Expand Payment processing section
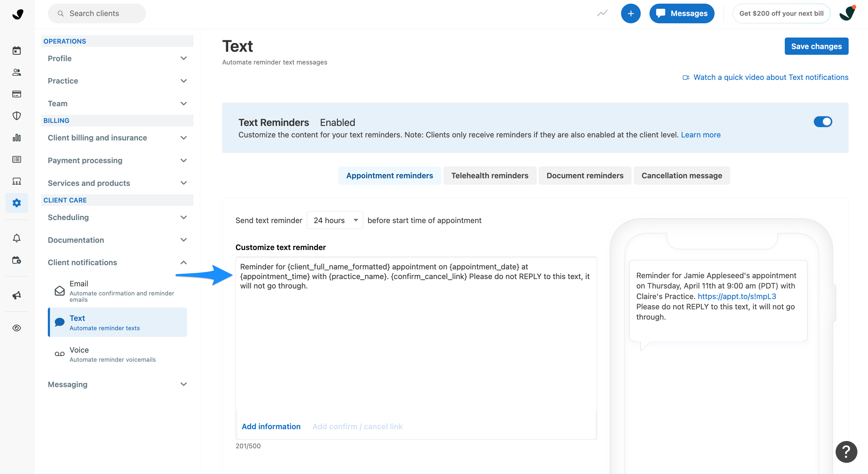 (117, 160)
